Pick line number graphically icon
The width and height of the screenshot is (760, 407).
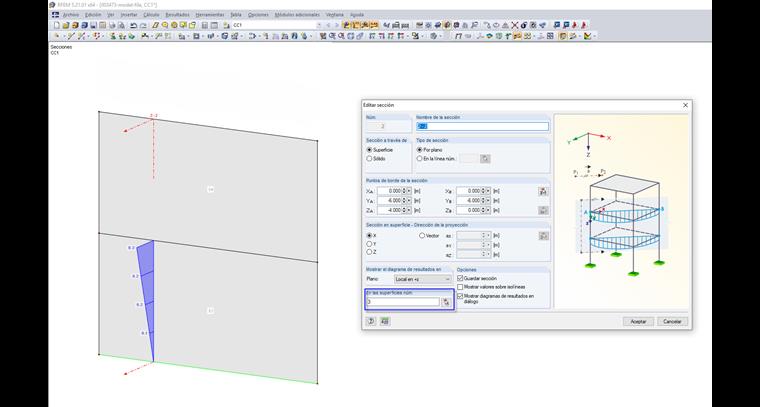click(x=485, y=158)
